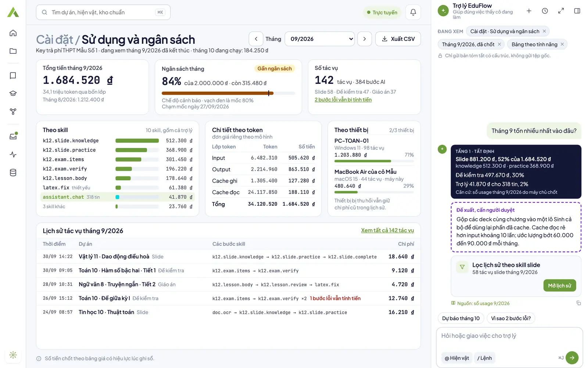Click the 'Mở lịch sử' button
The width and height of the screenshot is (588, 368).
pos(559,286)
